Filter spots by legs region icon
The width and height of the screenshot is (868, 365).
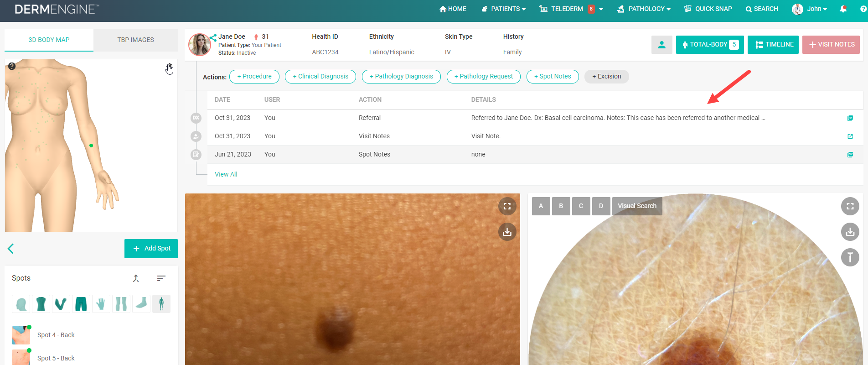coord(121,304)
